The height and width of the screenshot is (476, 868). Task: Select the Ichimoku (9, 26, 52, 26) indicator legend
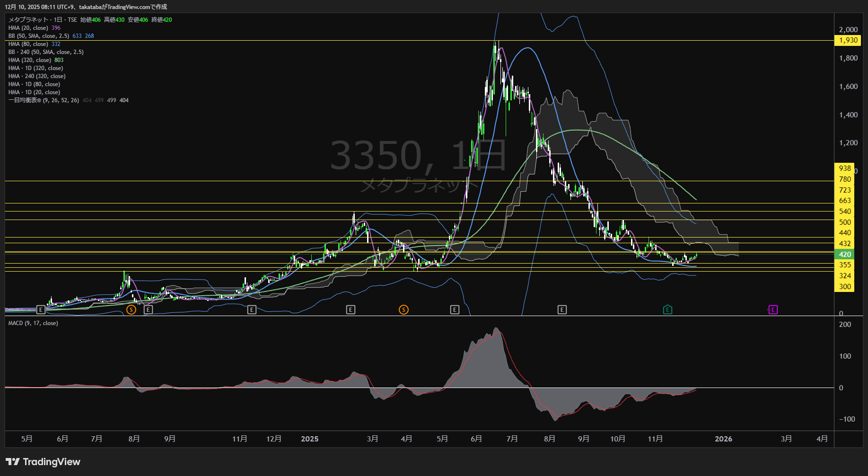click(x=44, y=100)
